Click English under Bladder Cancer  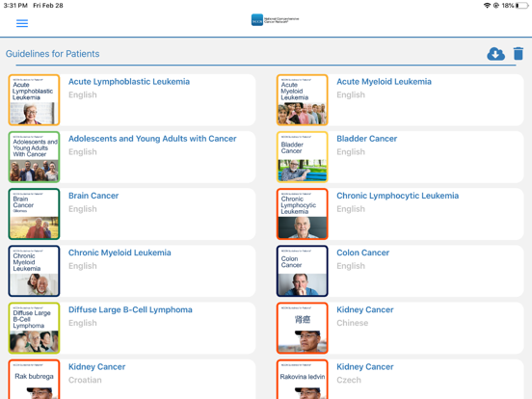351,152
